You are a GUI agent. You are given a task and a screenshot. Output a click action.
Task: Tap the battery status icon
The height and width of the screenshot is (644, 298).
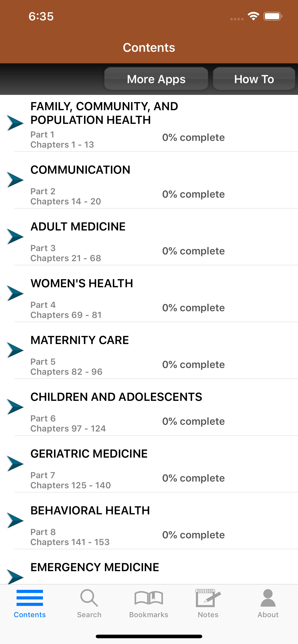tap(273, 16)
